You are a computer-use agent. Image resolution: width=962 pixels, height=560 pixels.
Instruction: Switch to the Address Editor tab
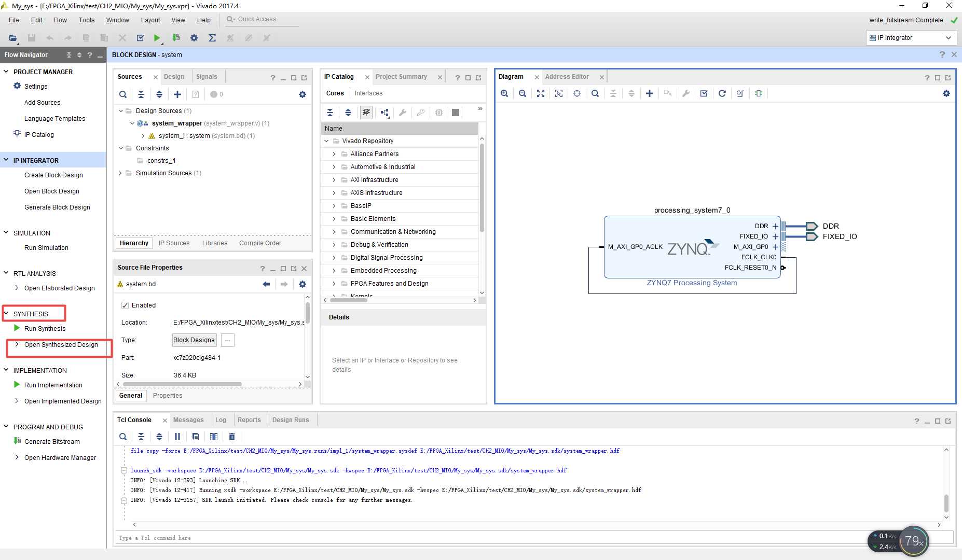pos(567,77)
